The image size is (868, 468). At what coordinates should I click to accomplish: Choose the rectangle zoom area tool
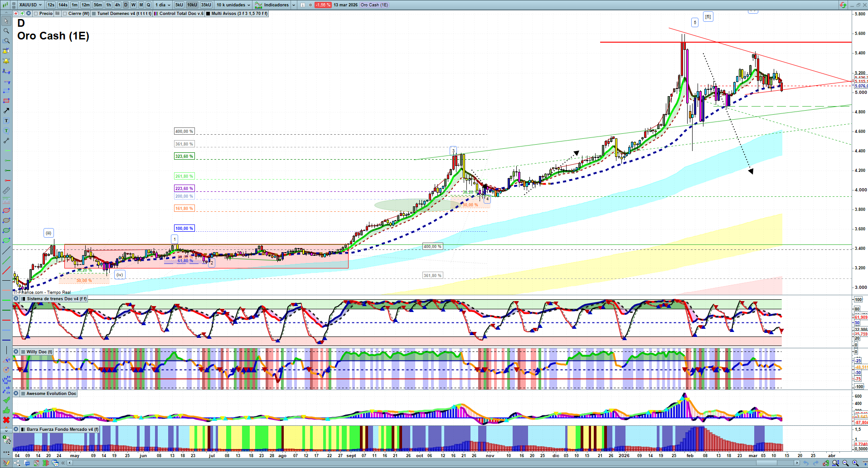(x=6, y=41)
